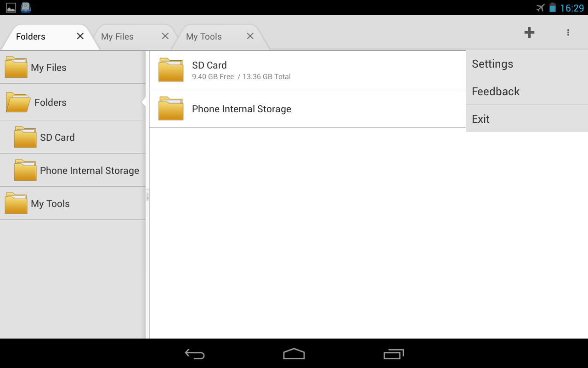Open the Recent Apps navigation button

(394, 354)
